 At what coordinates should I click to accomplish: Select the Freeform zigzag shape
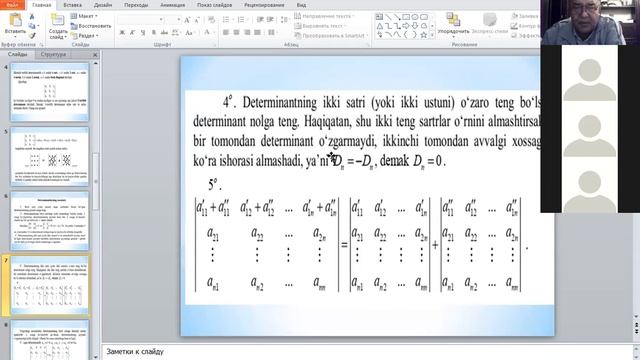(379, 35)
